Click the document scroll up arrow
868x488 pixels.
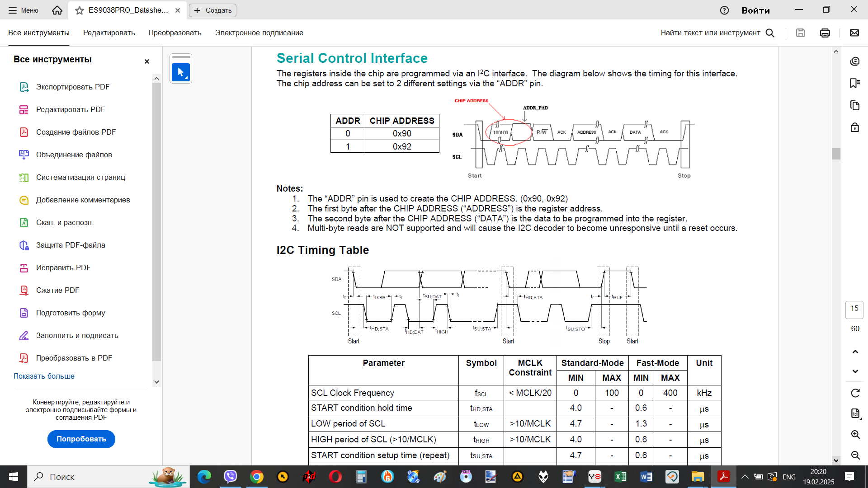pos(836,52)
